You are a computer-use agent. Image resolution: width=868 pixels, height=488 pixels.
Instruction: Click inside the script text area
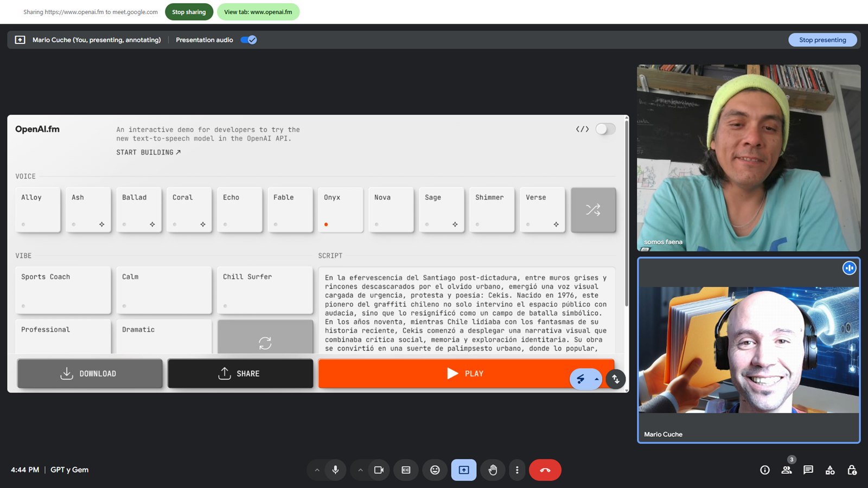click(467, 310)
